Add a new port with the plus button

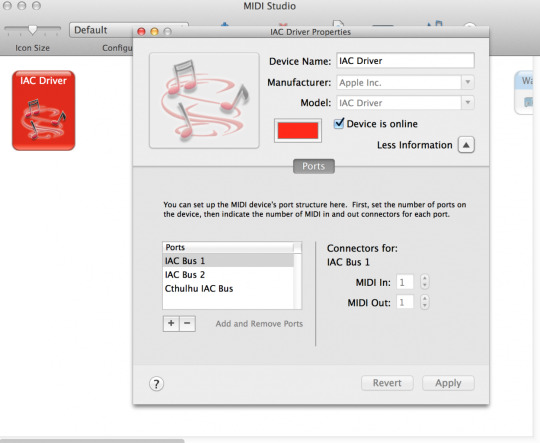(x=171, y=323)
